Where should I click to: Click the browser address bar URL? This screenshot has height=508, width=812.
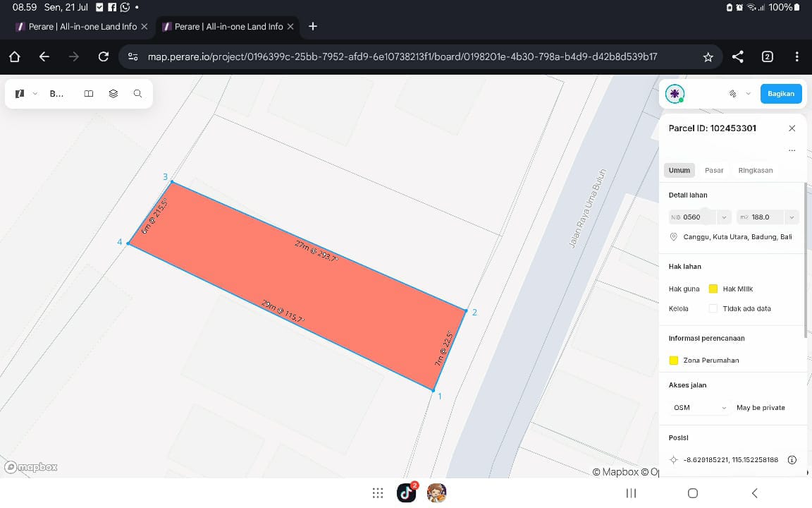402,56
